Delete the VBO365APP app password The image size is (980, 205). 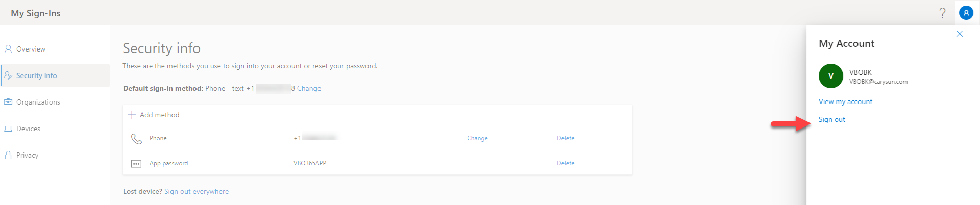pos(566,163)
